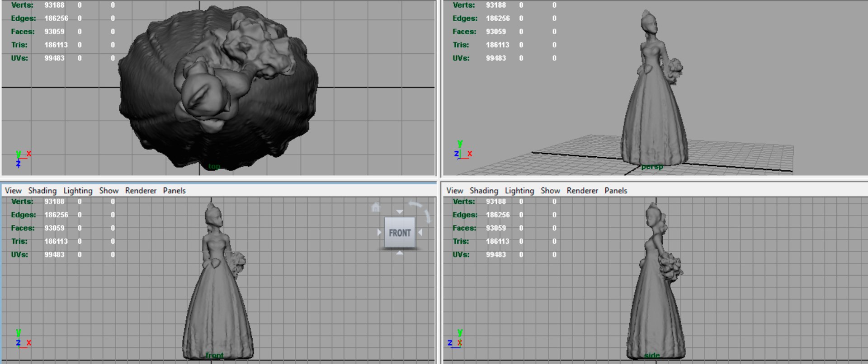Click the 'persp' view label
Viewport: 868px width, 364px height.
652,167
